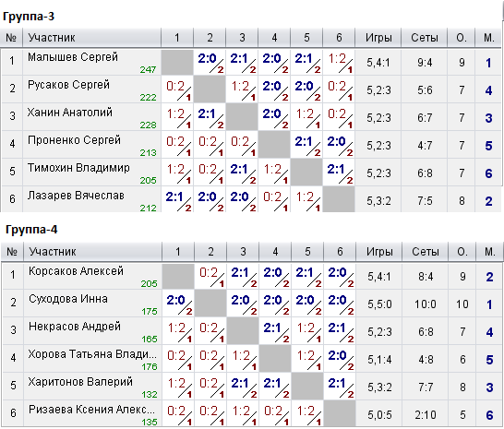504x429 pixels.
Task: Select Харитонов Валерий's place number 3
Action: (x=489, y=387)
